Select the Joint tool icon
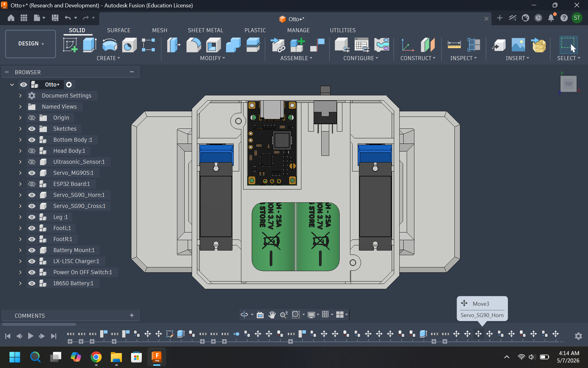Viewport: 588px width, 368px height. 317,45
